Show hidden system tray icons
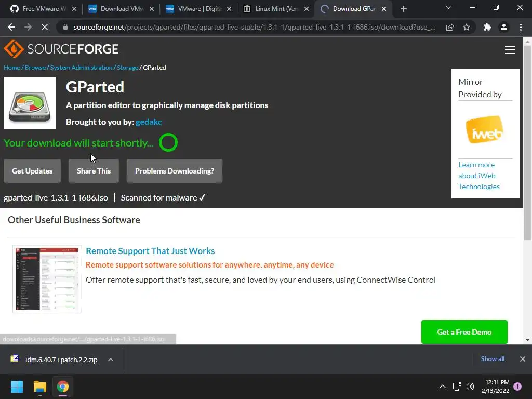This screenshot has height=399, width=532. 443,387
